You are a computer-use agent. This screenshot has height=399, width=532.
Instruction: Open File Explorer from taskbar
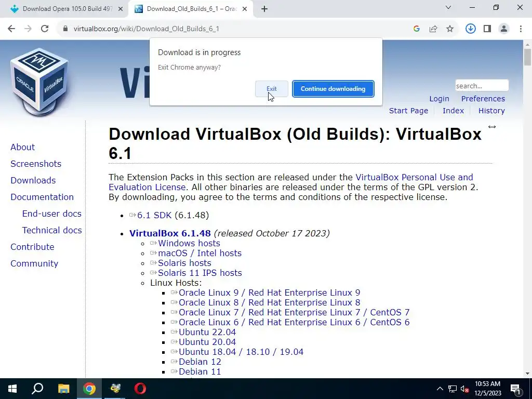point(63,389)
